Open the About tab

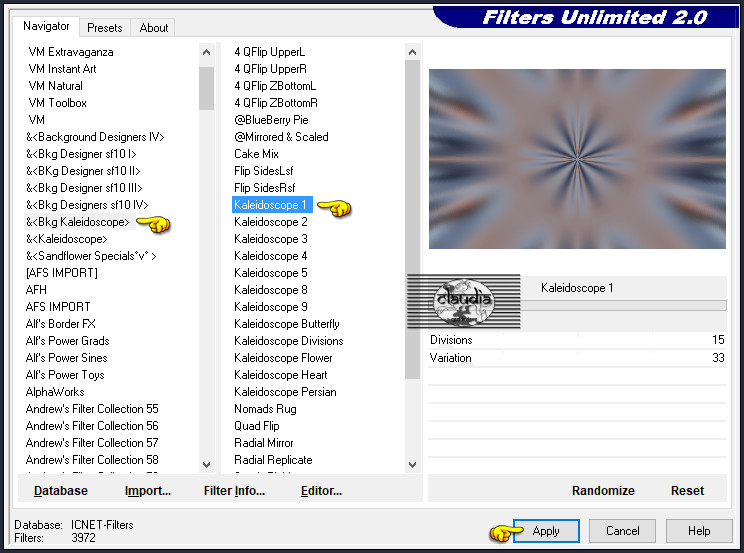tap(153, 28)
